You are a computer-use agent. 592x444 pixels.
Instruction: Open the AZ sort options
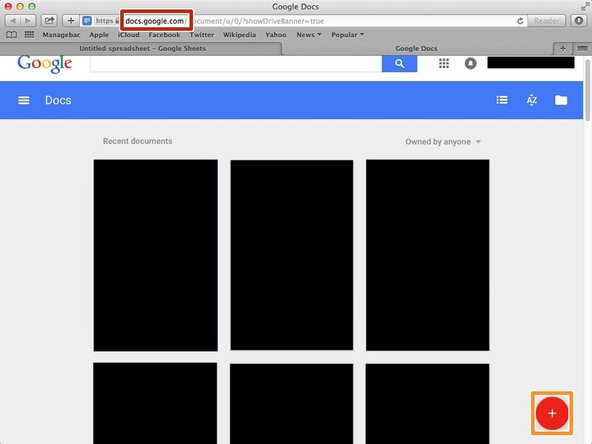532,100
